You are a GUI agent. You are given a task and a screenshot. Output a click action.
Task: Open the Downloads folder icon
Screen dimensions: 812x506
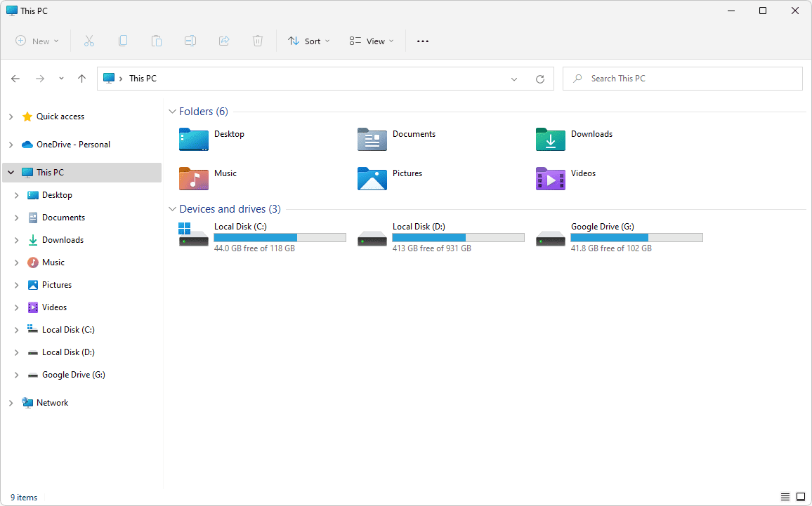pyautogui.click(x=550, y=140)
